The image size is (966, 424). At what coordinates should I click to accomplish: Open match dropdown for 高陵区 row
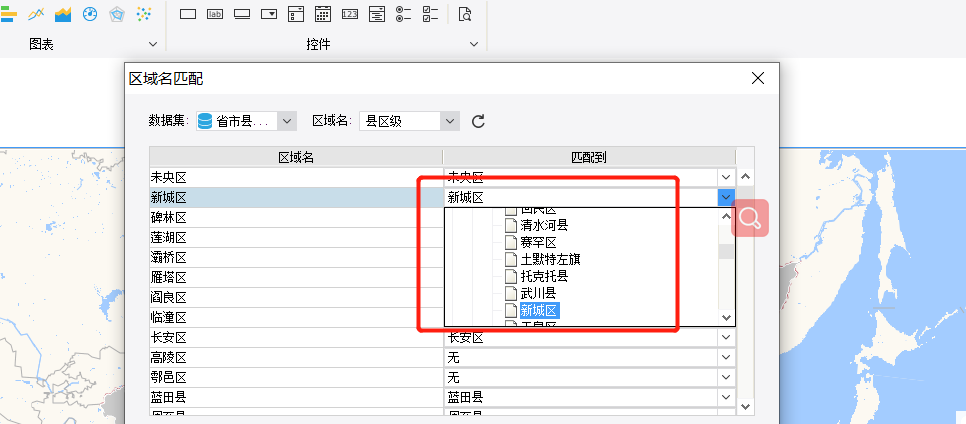[726, 357]
